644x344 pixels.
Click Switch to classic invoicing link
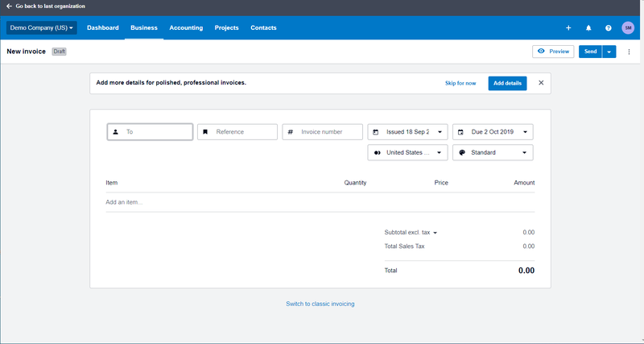(320, 305)
